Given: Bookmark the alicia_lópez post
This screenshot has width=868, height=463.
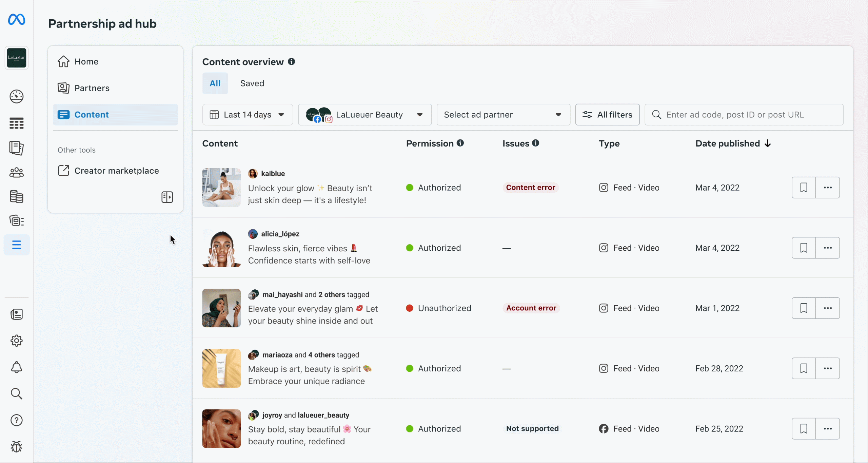Looking at the screenshot, I should [804, 248].
